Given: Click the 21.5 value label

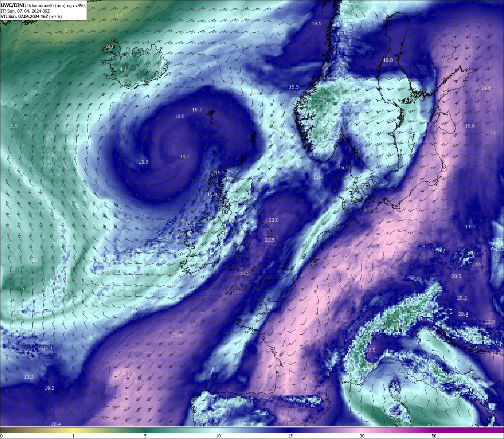Looking at the screenshot, I should tap(270, 240).
